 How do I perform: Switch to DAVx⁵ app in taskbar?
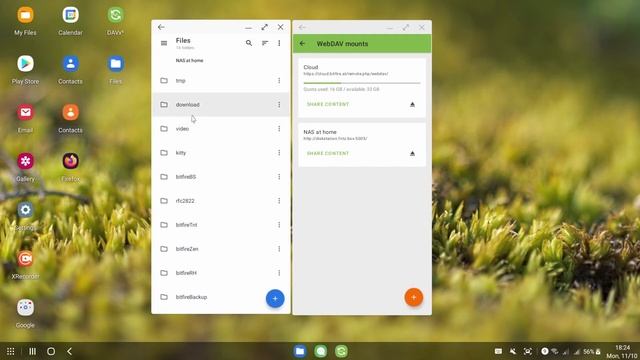coord(341,351)
